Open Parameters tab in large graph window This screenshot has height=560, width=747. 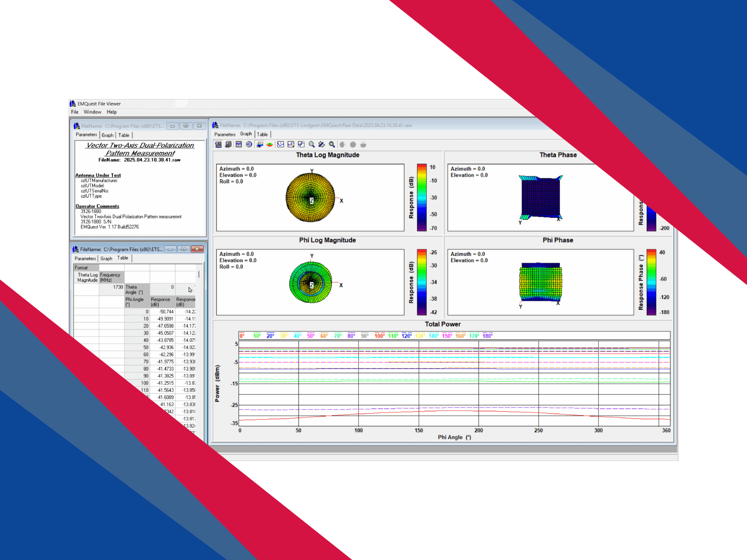point(225,134)
